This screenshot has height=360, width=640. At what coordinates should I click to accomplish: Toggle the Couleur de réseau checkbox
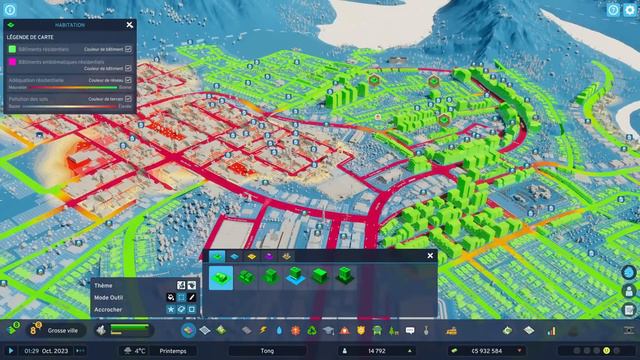[129, 80]
